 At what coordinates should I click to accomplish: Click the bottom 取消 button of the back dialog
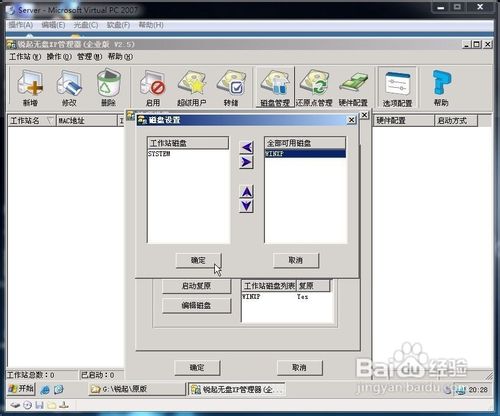pos(299,368)
